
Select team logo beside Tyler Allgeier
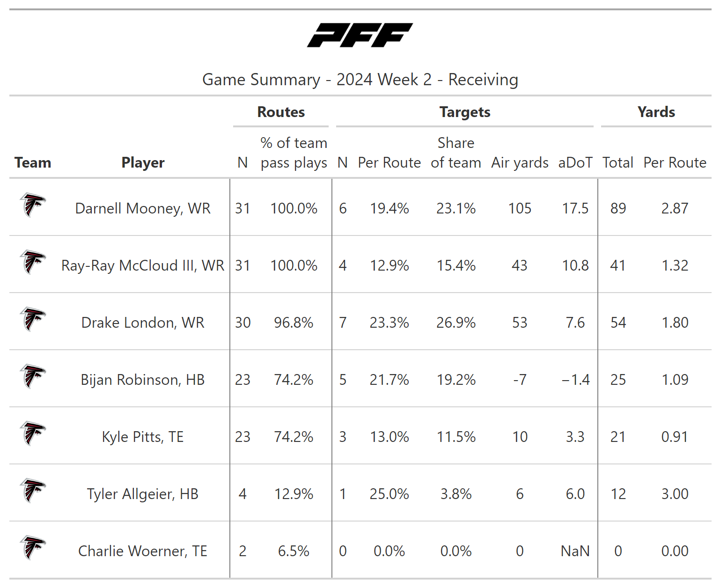33,491
